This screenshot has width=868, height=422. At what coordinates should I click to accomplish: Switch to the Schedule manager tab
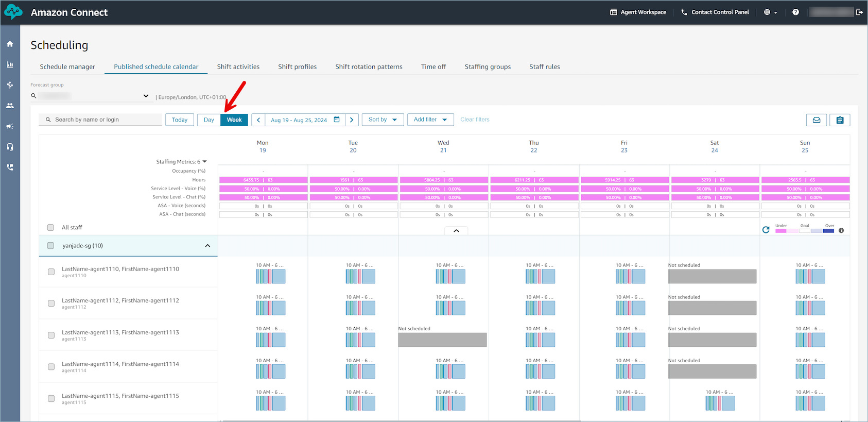(67, 66)
